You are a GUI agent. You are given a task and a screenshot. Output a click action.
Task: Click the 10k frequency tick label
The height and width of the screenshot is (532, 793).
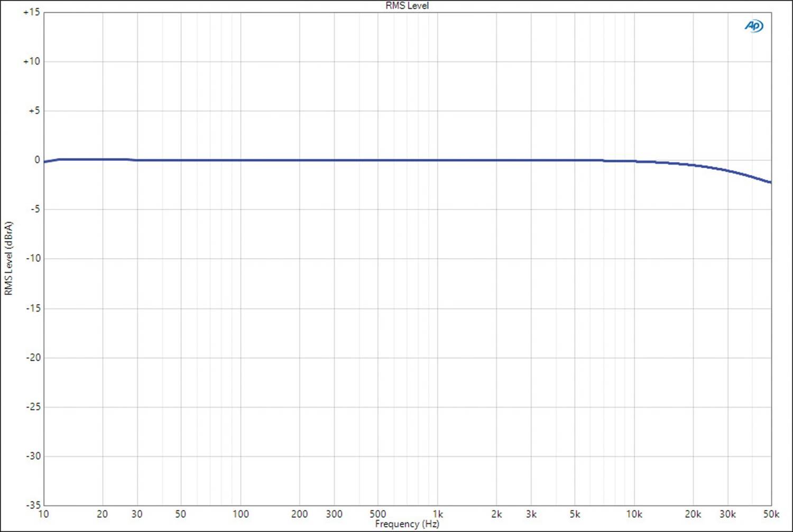point(634,514)
